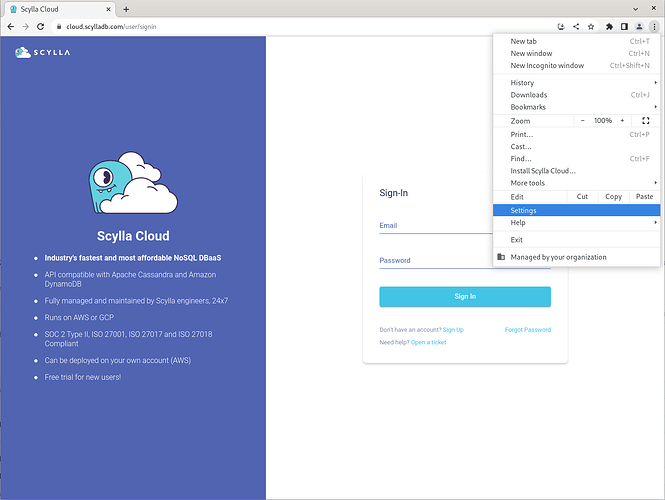665x500 pixels.
Task: Open a New Incognito window
Action: point(576,65)
